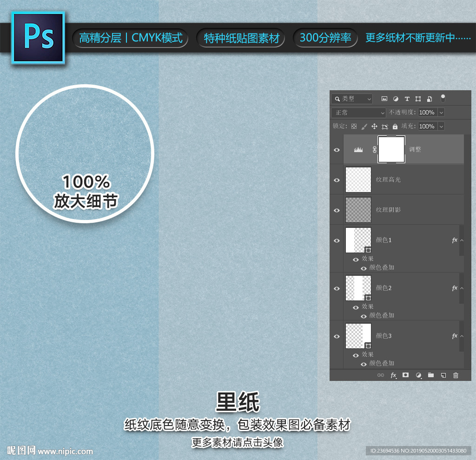
Task: Click the 纹理高光 layer name
Action: point(388,180)
